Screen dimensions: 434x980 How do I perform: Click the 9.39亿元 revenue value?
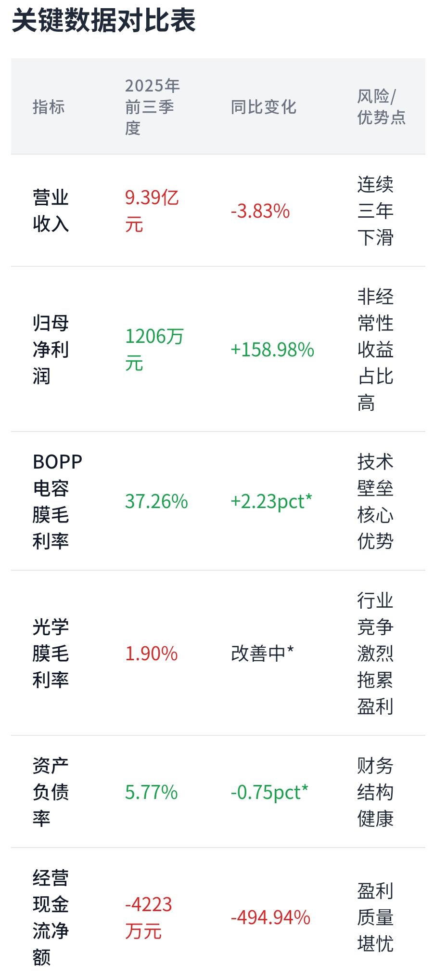pos(152,211)
